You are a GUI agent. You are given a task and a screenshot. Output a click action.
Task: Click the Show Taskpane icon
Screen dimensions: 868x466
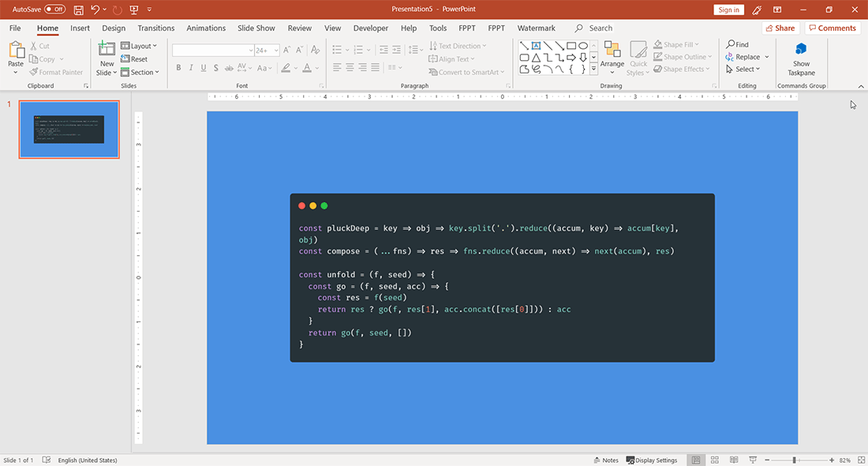point(801,50)
